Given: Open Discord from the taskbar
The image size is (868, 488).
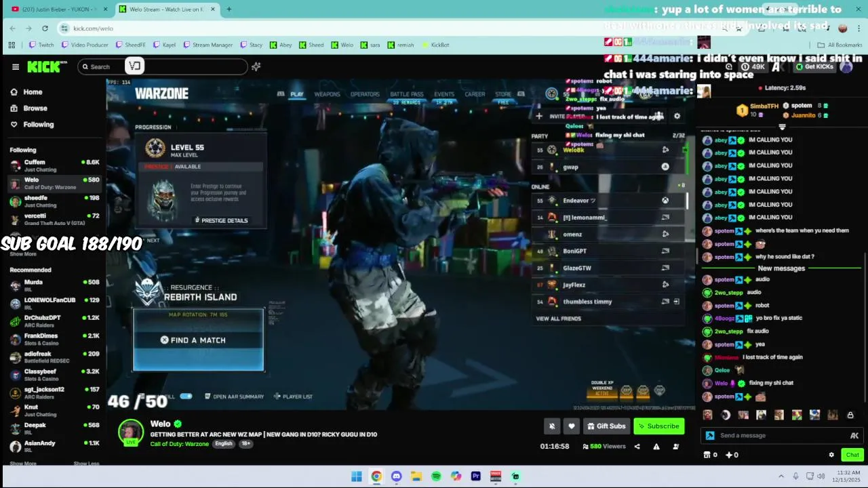Looking at the screenshot, I should coord(396,476).
